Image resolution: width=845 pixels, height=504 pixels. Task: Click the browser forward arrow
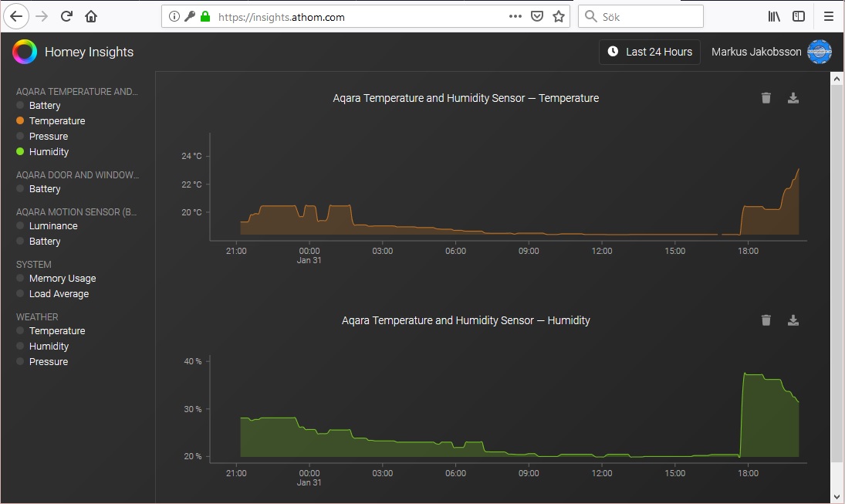42,17
